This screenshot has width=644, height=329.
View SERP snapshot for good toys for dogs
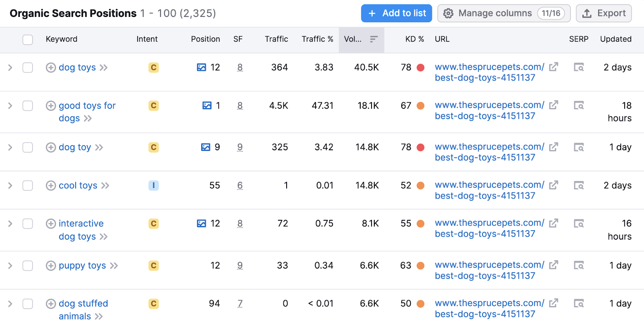coord(579,106)
